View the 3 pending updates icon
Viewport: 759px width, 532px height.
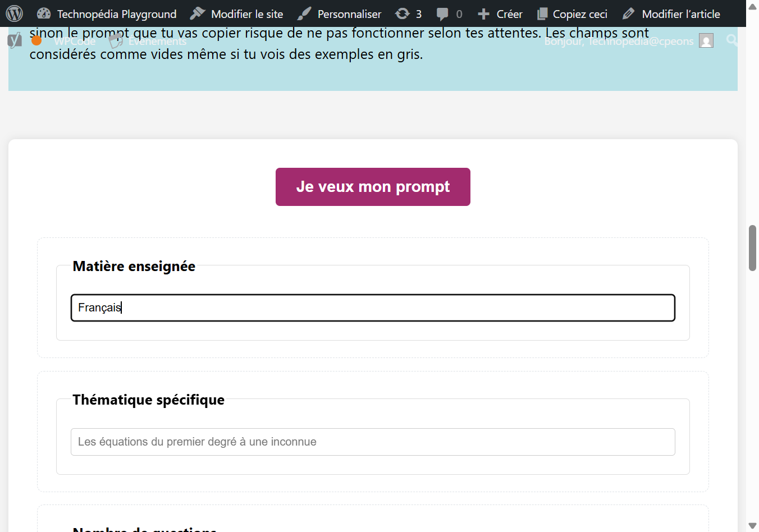pos(408,13)
